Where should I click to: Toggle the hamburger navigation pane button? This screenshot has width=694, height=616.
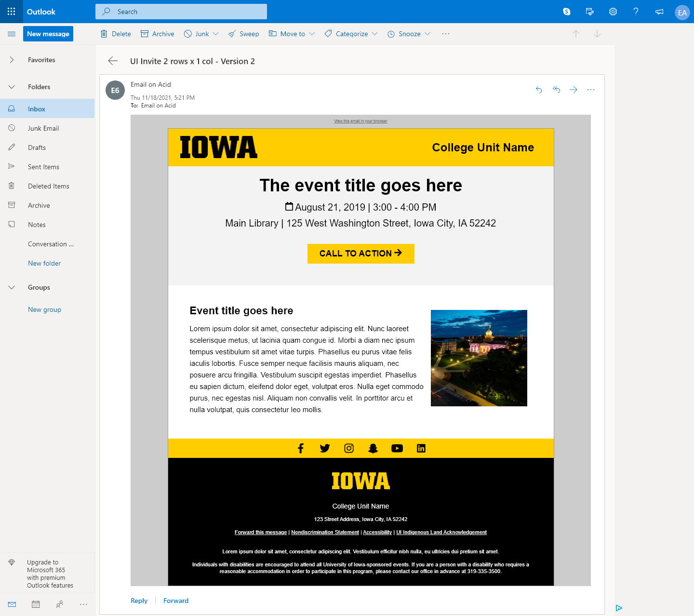coord(12,34)
